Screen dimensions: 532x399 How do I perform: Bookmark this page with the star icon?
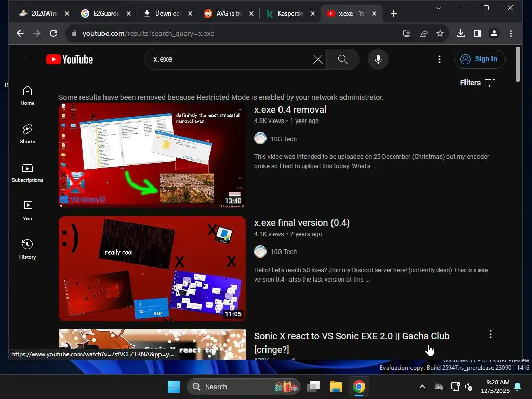(x=440, y=33)
